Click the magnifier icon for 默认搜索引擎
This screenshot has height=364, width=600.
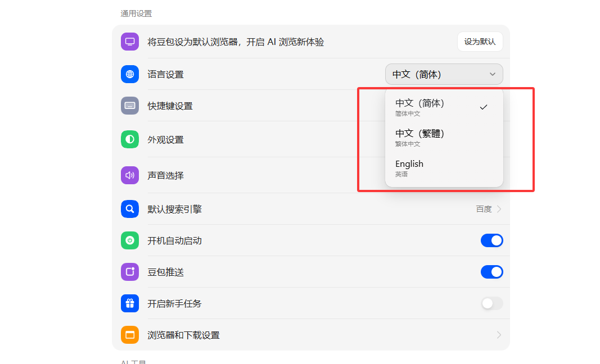pos(130,209)
